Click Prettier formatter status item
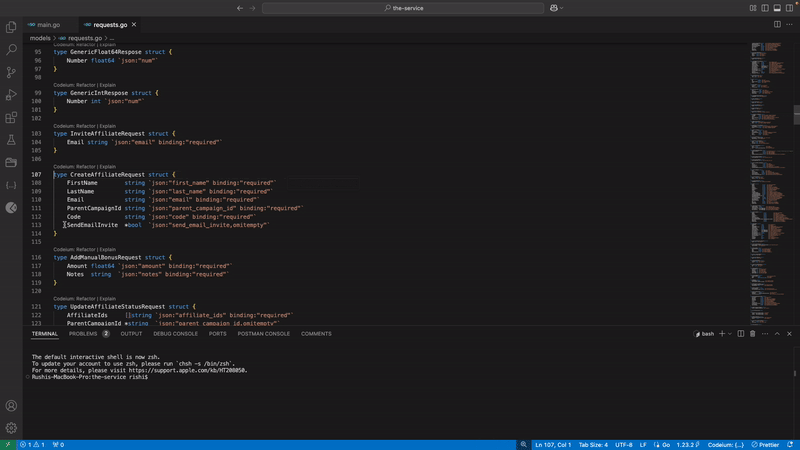This screenshot has width=800, height=450. coord(765,445)
